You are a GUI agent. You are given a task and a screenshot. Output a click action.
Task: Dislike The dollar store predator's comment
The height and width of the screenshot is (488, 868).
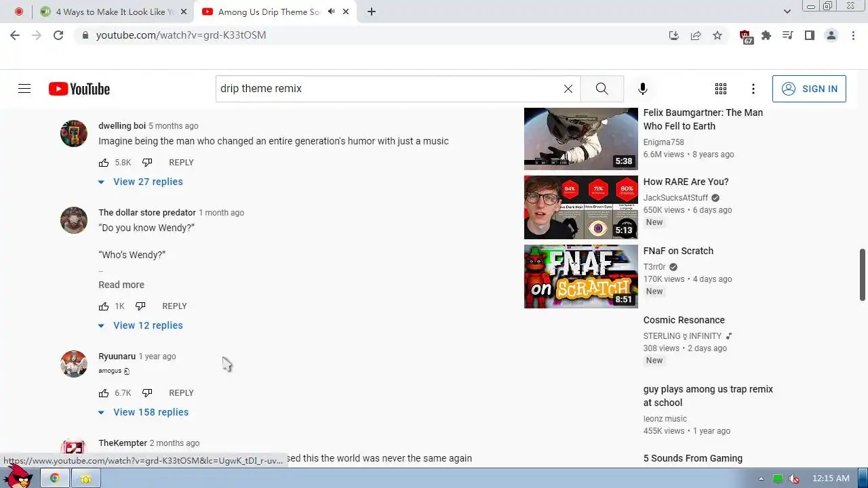click(x=140, y=306)
